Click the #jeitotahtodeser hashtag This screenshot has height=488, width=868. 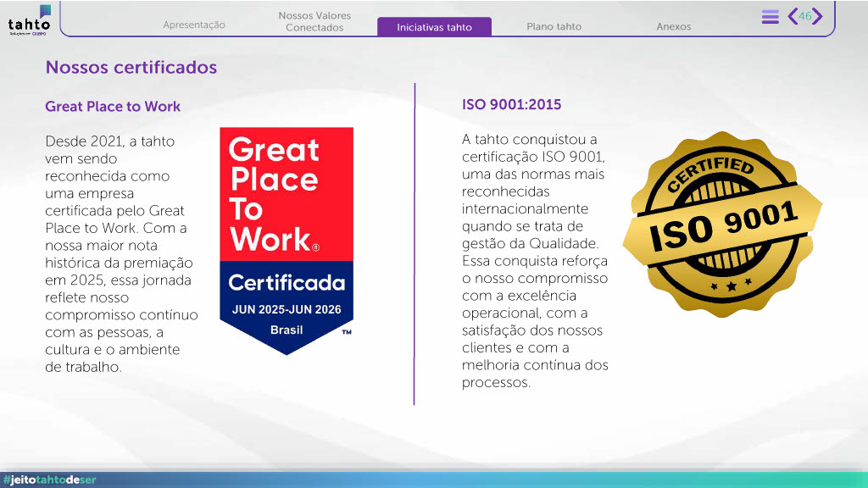50,480
